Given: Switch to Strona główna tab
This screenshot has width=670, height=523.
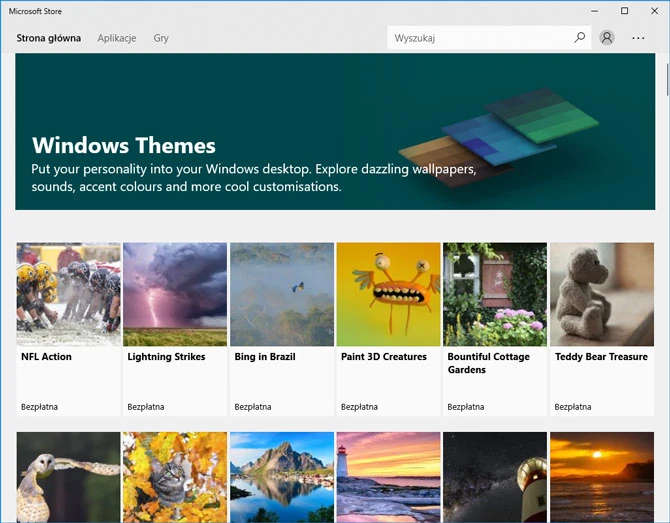Looking at the screenshot, I should [x=49, y=38].
